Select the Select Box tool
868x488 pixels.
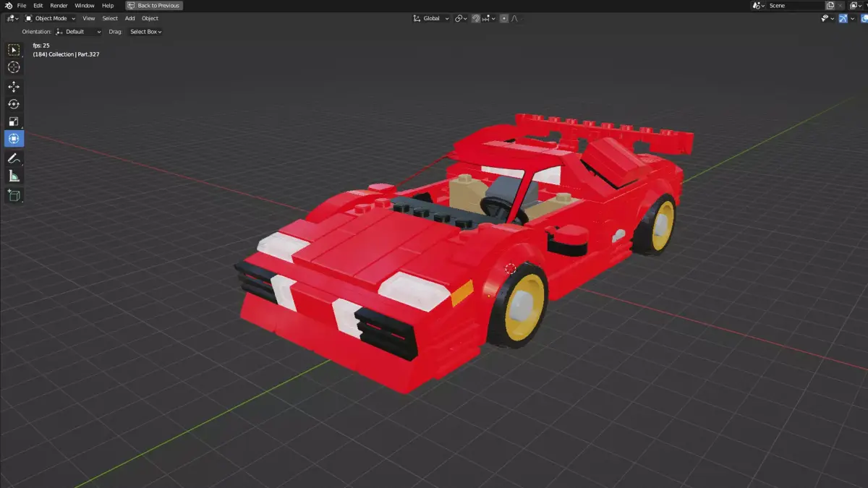(14, 50)
